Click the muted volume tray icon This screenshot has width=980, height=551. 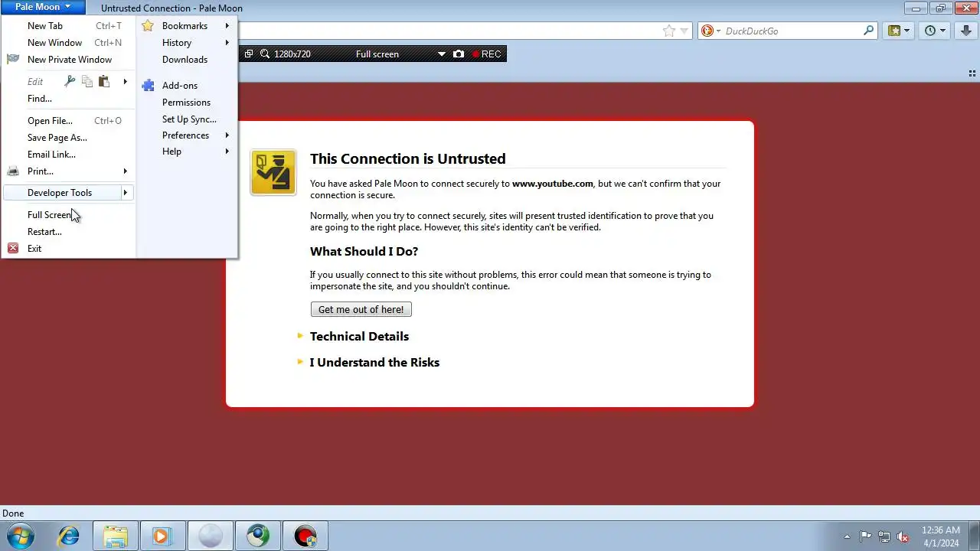click(x=903, y=536)
